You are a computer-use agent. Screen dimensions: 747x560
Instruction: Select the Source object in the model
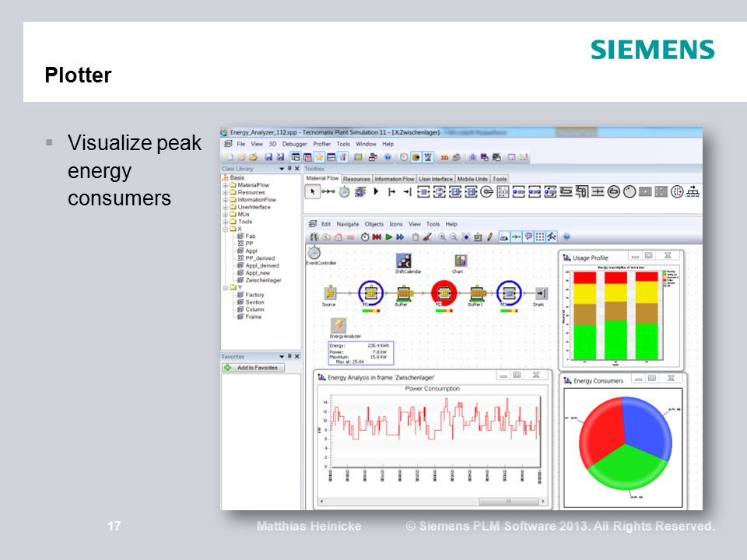point(330,293)
